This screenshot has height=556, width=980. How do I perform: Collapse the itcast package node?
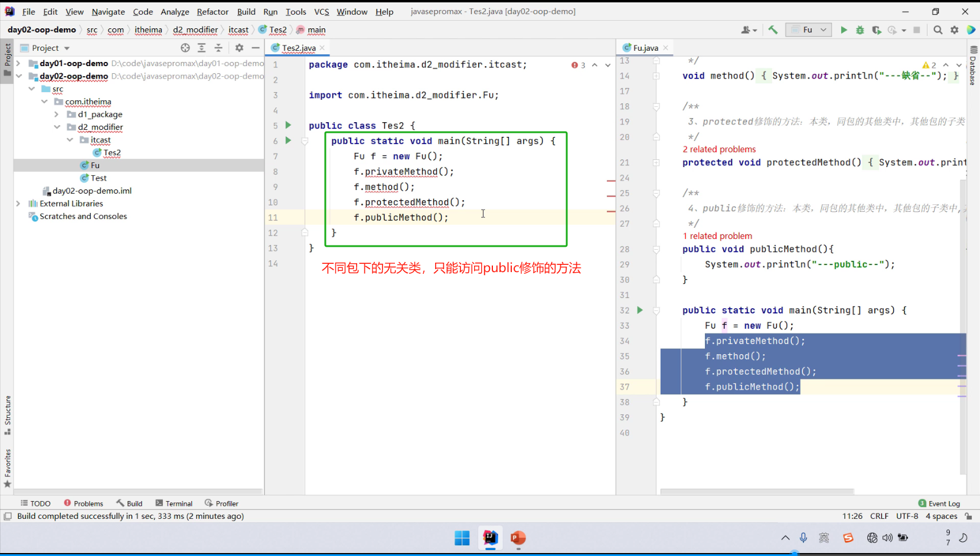pyautogui.click(x=70, y=140)
